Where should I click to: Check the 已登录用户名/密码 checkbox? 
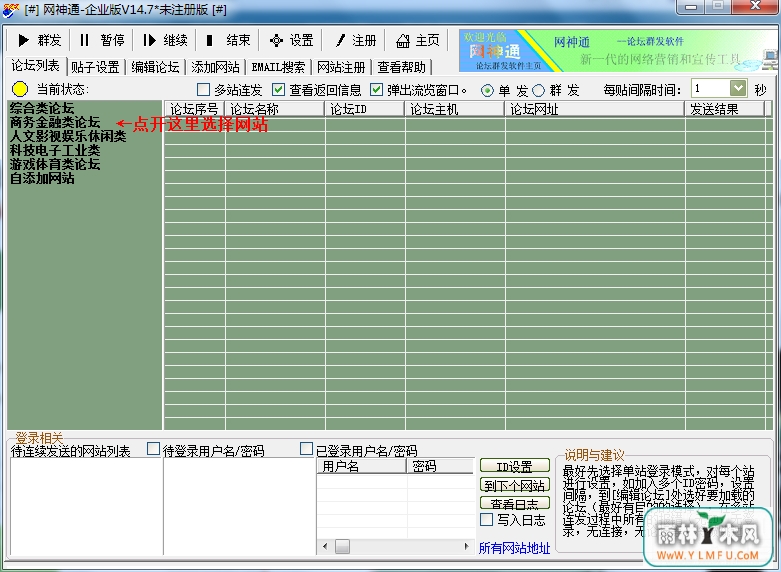306,449
